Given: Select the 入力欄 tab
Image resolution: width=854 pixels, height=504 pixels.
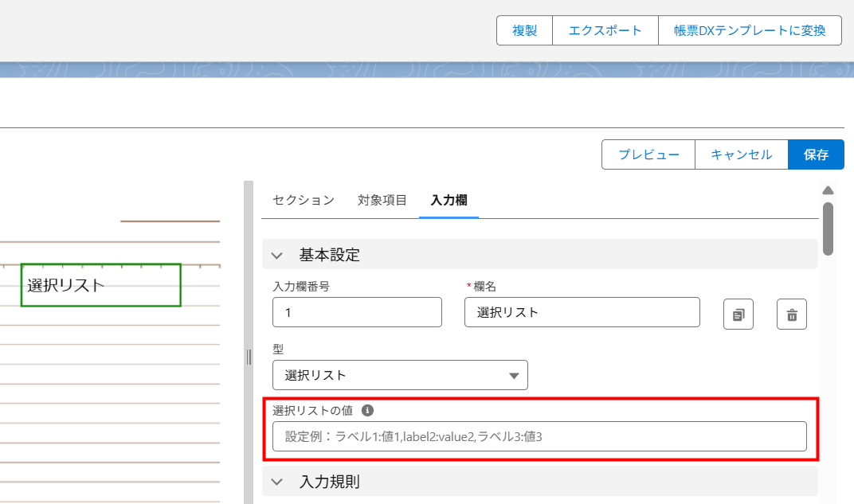Looking at the screenshot, I should [449, 201].
